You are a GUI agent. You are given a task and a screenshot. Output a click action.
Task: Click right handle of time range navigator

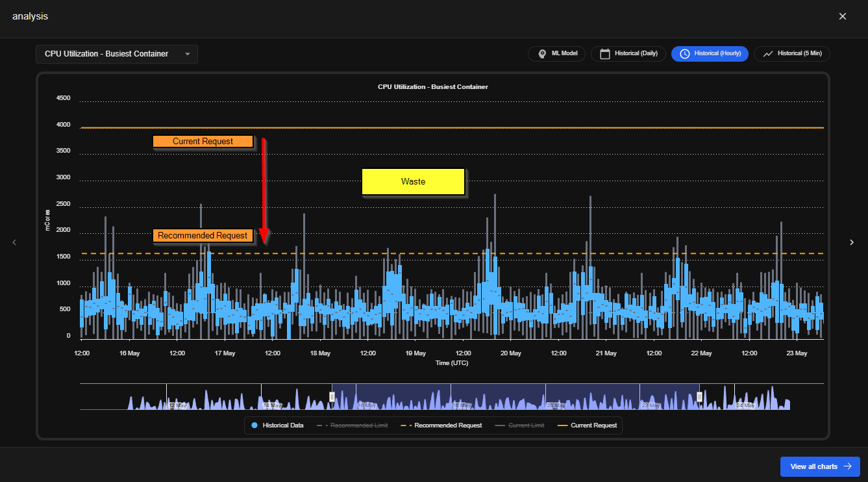click(699, 396)
